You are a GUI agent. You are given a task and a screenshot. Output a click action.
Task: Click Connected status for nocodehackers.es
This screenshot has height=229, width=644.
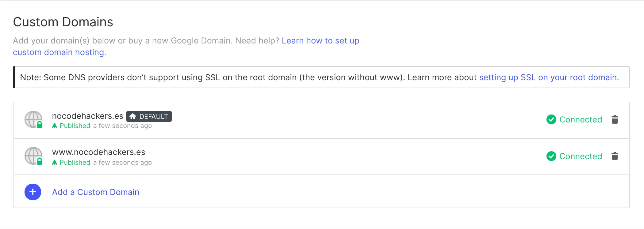[581, 119]
